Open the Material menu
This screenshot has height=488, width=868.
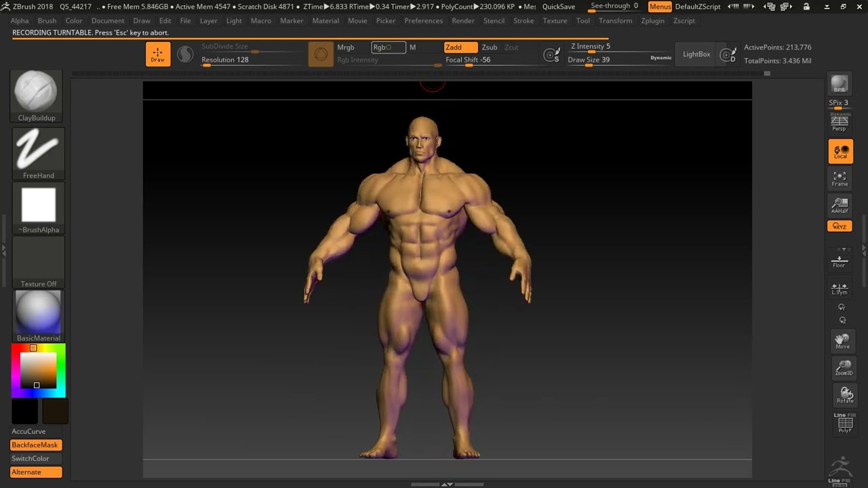325,21
